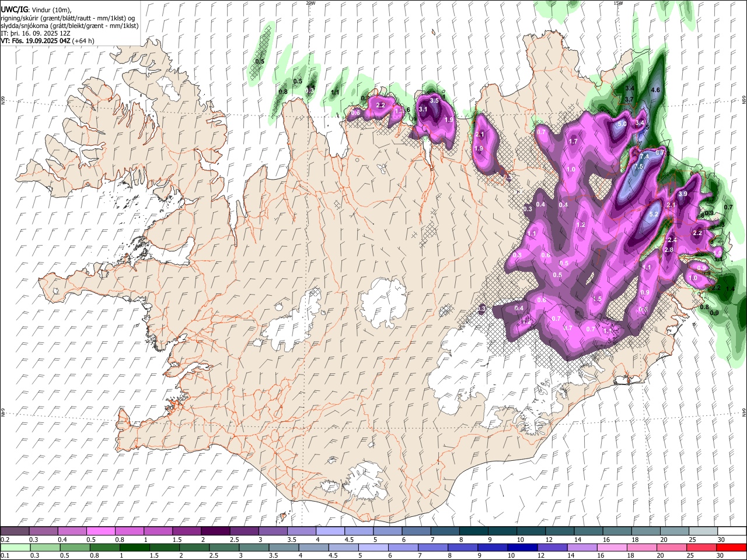
Task: Select the palest green 0.1 swatch in rain legend
Action: 15,547
